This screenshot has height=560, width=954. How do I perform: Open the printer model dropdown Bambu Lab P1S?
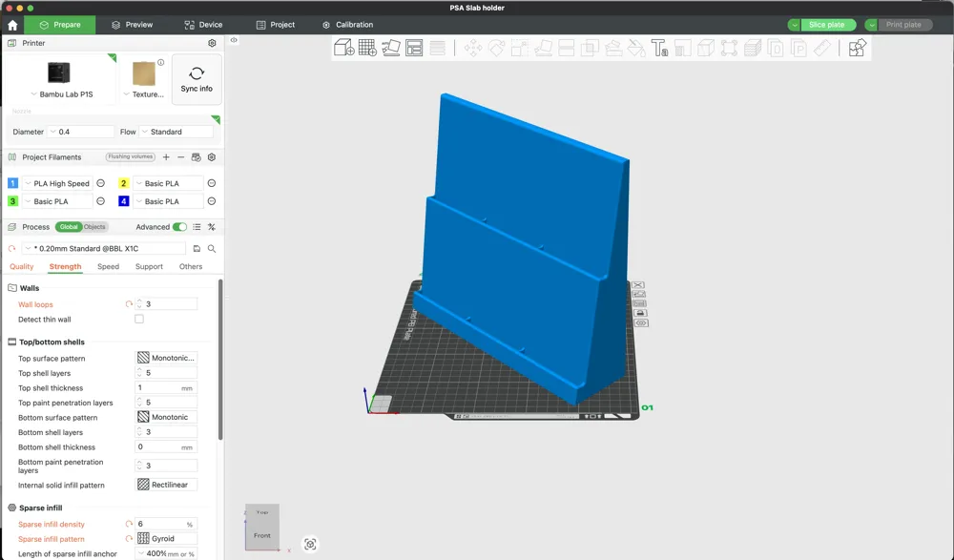61,94
